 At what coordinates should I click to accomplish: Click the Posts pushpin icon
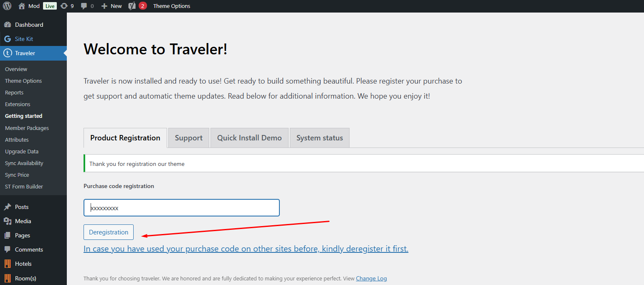coord(8,207)
